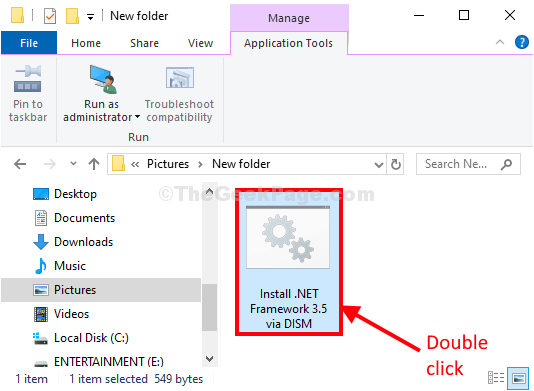Click the Run as administrator icon
Screen dimensions: 534x391
tap(103, 79)
